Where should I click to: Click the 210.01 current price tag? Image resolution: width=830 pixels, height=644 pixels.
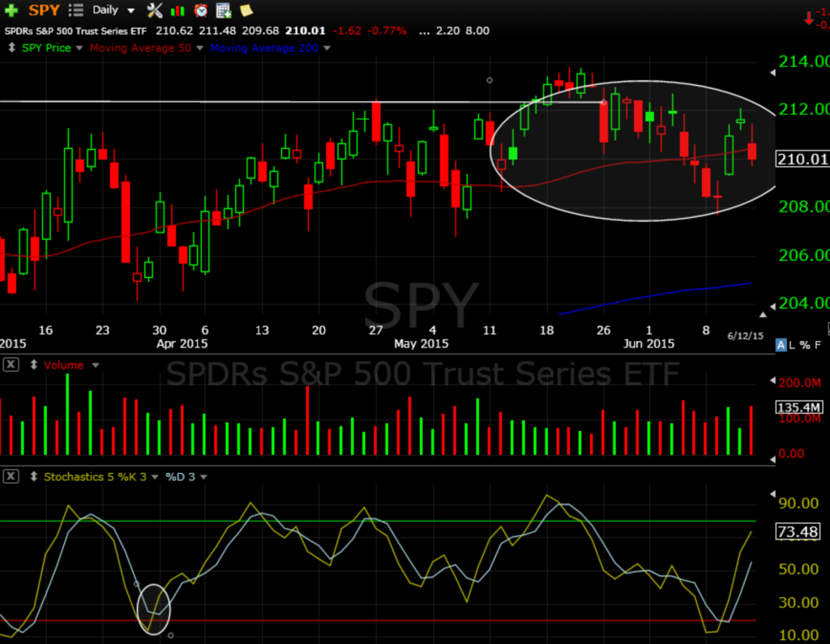tap(802, 159)
